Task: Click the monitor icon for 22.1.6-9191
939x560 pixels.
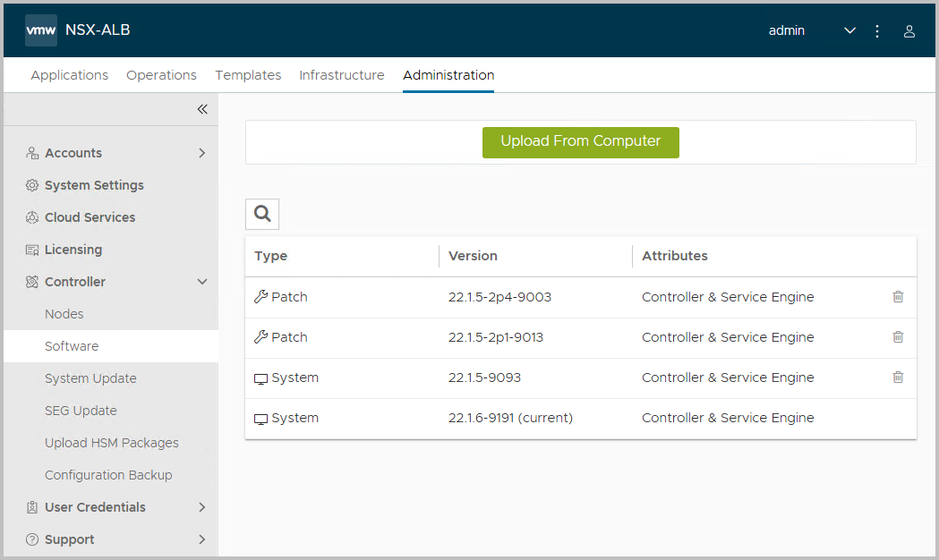Action: (x=260, y=418)
